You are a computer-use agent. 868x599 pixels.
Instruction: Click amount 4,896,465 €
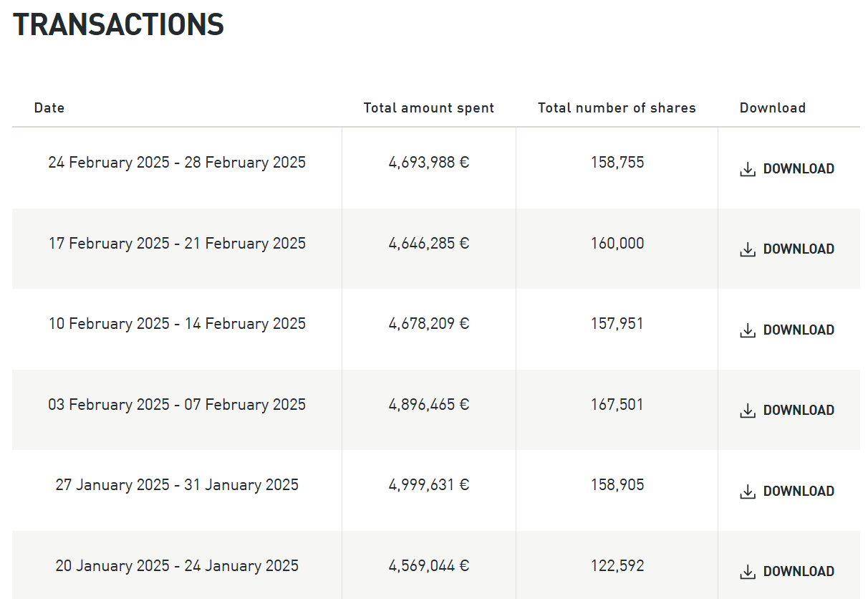click(429, 405)
